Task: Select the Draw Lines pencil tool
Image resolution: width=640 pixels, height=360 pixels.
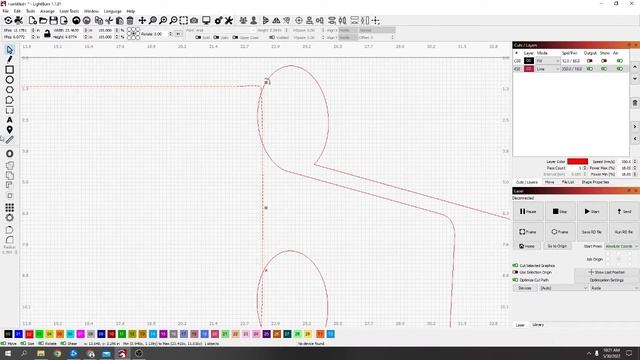Action: click(10, 60)
